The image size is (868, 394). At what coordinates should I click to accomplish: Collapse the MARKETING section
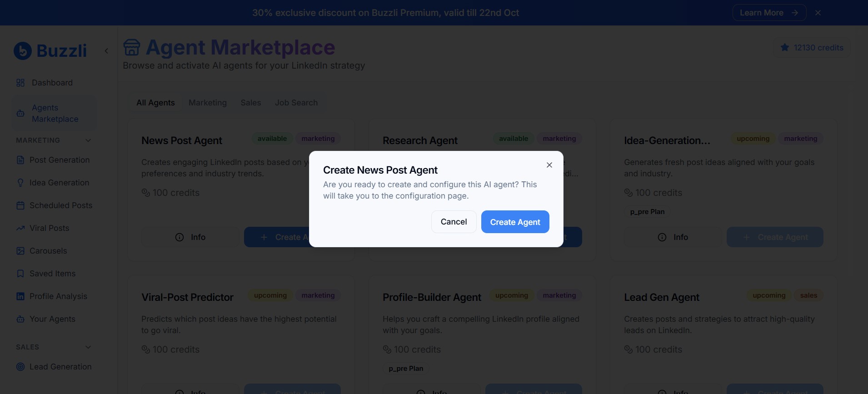88,140
